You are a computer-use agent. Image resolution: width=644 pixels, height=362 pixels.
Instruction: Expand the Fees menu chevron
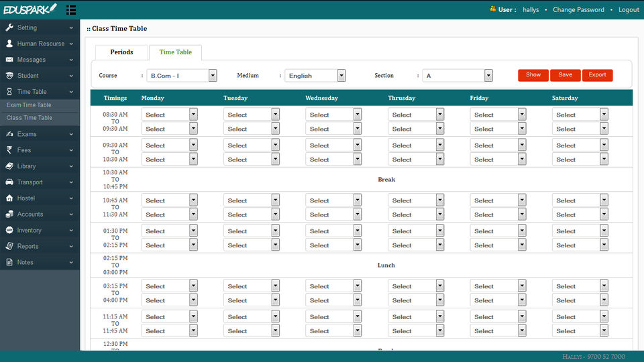71,150
